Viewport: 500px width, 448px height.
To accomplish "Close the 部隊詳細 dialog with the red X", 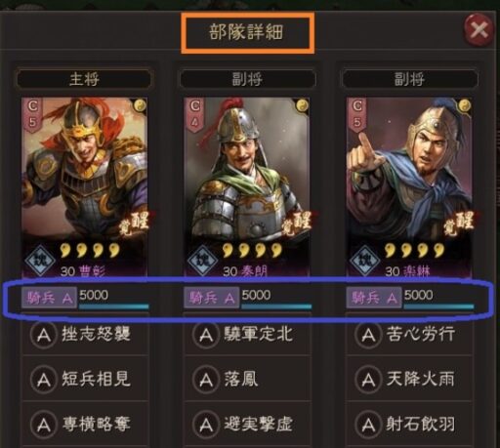I will point(479,30).
